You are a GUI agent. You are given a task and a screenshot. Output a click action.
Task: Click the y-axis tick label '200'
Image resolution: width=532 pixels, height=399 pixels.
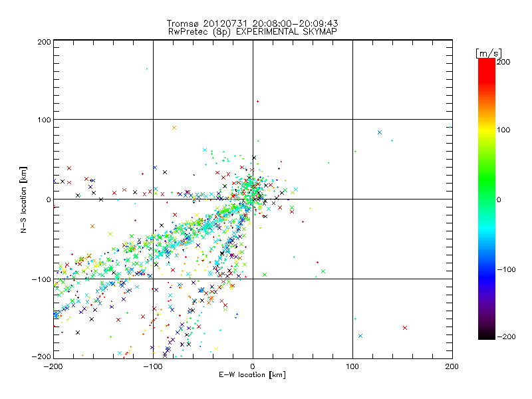tap(44, 42)
